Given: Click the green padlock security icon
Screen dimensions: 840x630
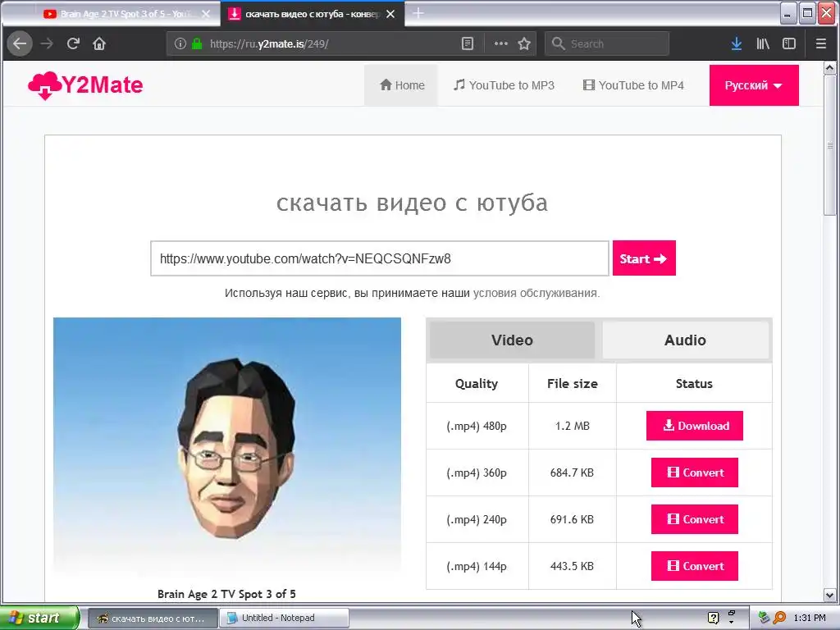Looking at the screenshot, I should point(197,44).
